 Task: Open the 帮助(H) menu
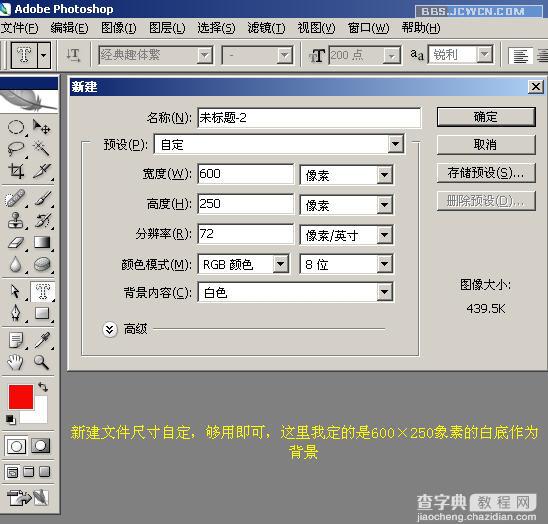tap(421, 28)
